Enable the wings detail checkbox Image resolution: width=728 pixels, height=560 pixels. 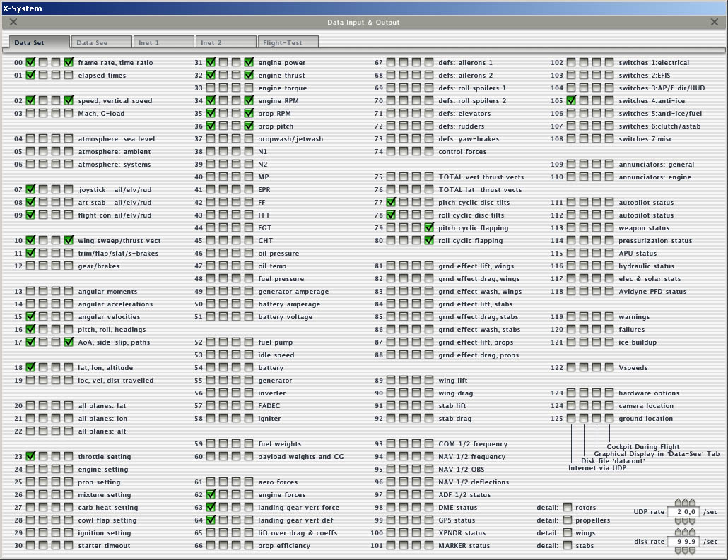click(x=568, y=532)
